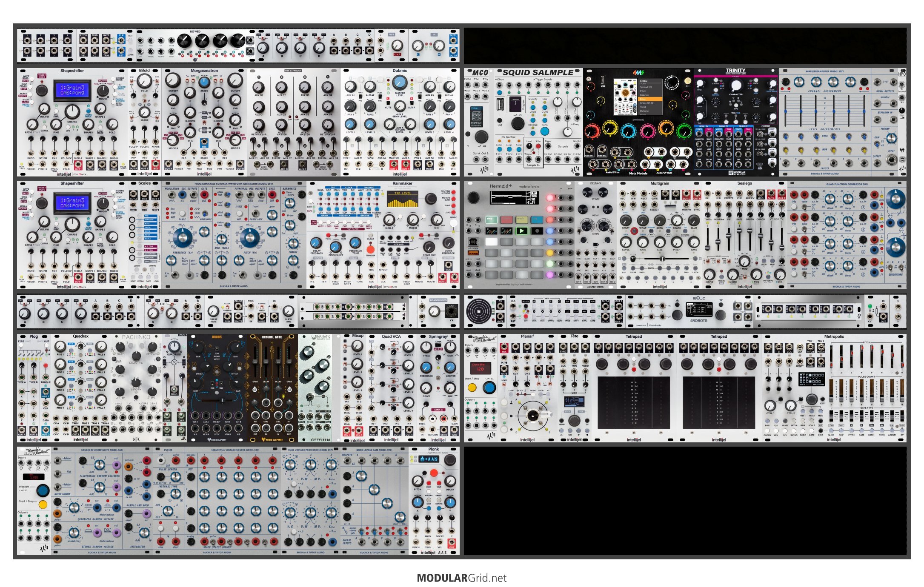The width and height of the screenshot is (924, 587).
Task: Click the DRIVE knob on Sealegs
Action: (709, 274)
